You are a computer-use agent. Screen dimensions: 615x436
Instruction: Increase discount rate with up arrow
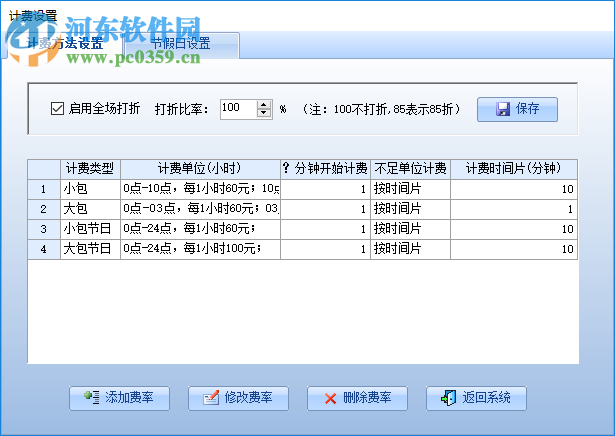click(x=264, y=105)
